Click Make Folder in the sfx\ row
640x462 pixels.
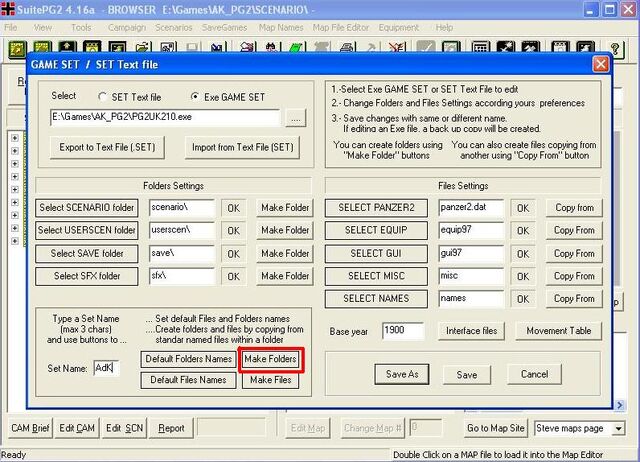pos(285,276)
